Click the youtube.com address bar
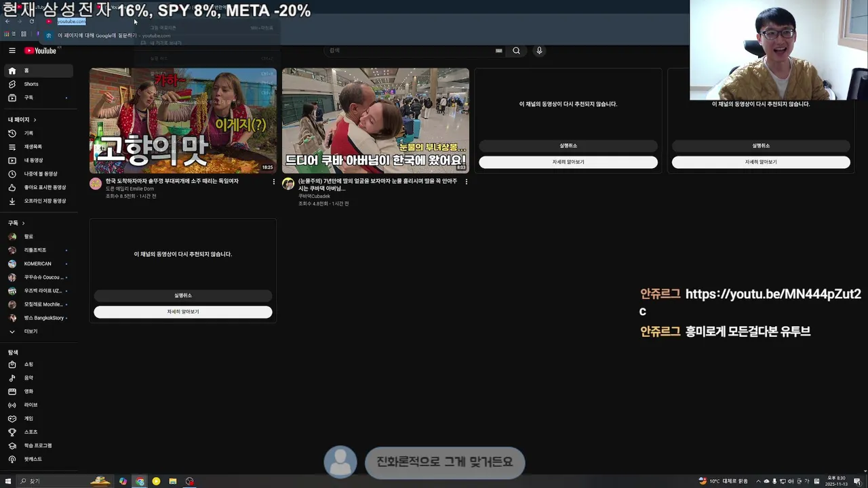The width and height of the screenshot is (868, 488). click(x=71, y=22)
